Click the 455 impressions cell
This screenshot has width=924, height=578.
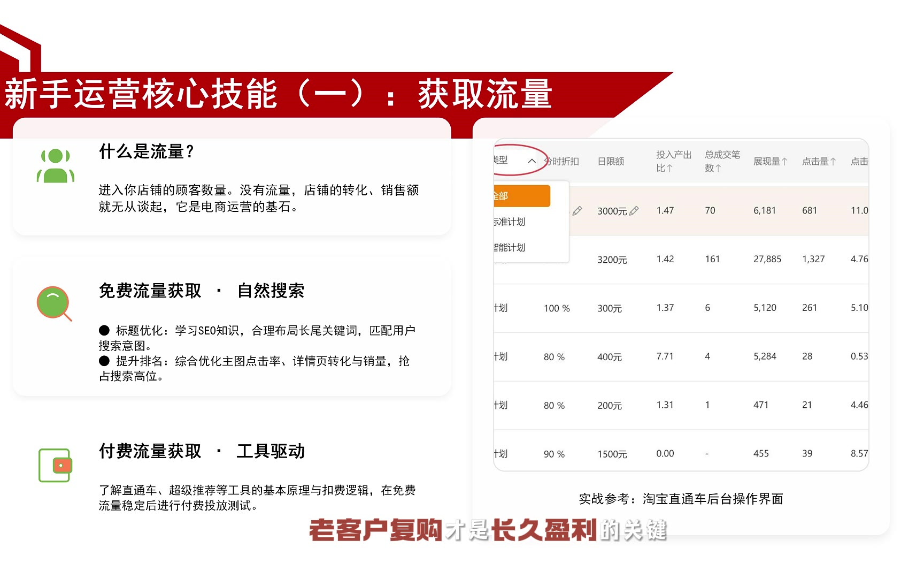[761, 454]
